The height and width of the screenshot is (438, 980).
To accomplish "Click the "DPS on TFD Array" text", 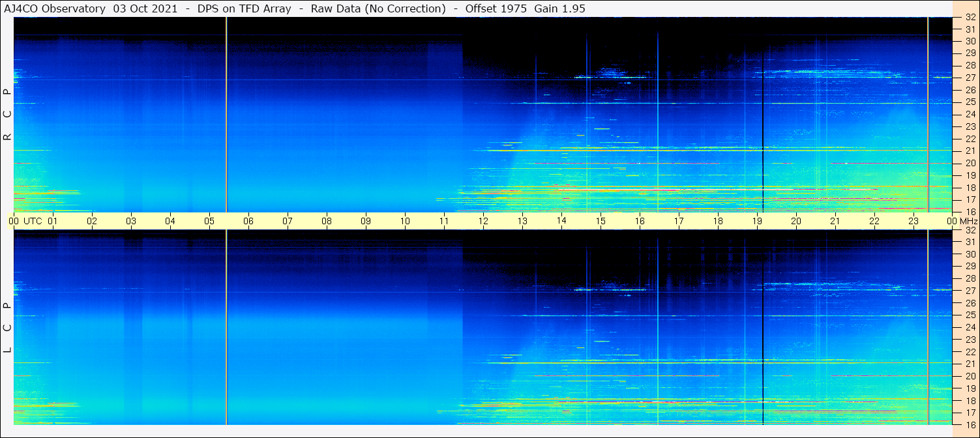I will (245, 8).
